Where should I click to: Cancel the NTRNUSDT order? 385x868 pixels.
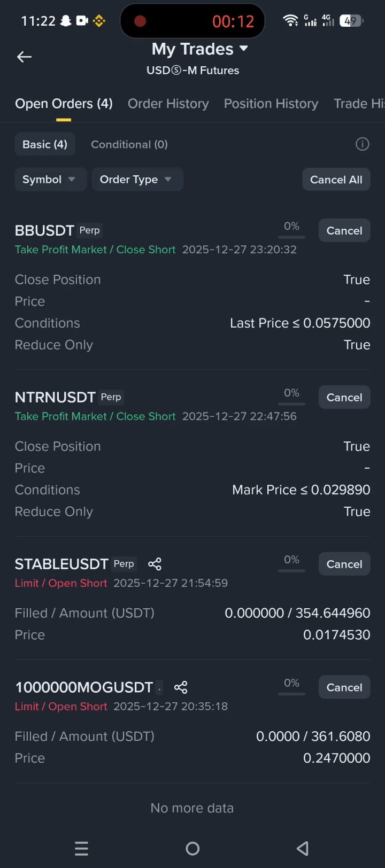click(x=344, y=397)
